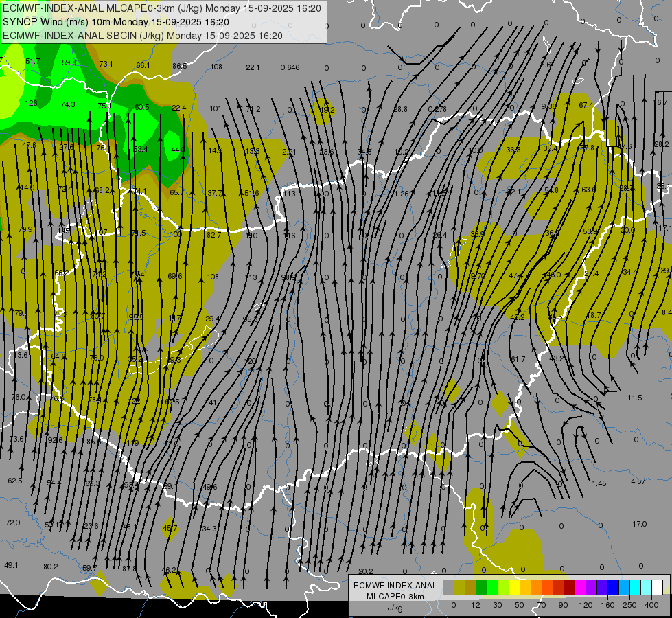
Task: Click the 59.8 map value
Action: [69, 62]
